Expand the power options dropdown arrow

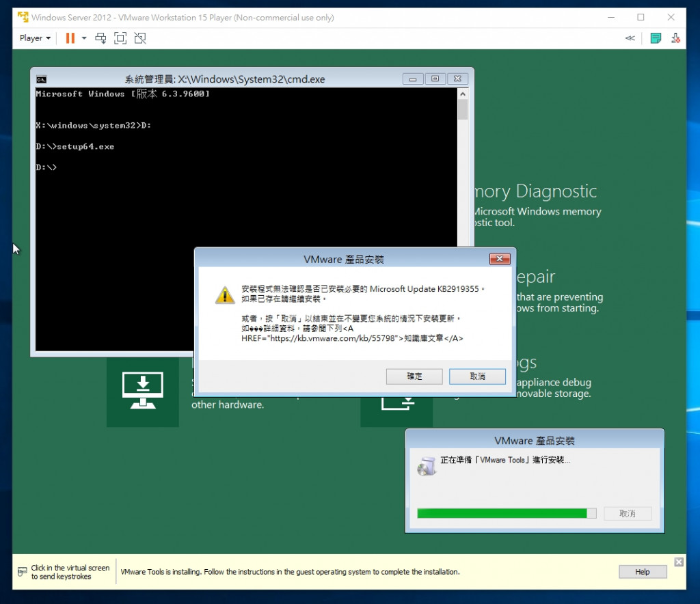pyautogui.click(x=84, y=38)
